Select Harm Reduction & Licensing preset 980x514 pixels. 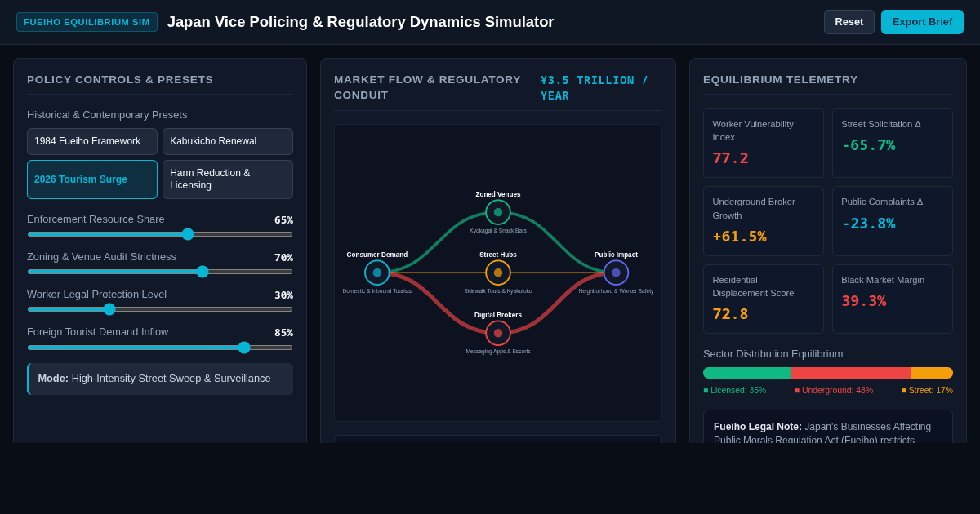(228, 179)
